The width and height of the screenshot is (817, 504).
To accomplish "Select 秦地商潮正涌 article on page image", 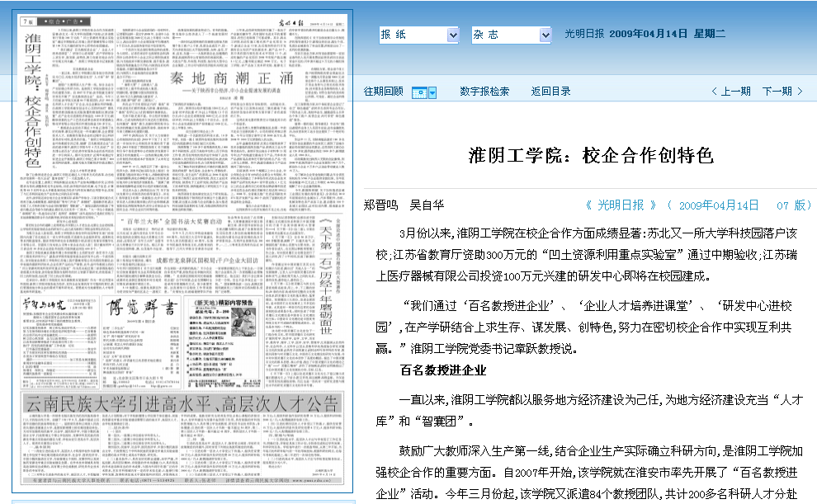I will (x=220, y=79).
